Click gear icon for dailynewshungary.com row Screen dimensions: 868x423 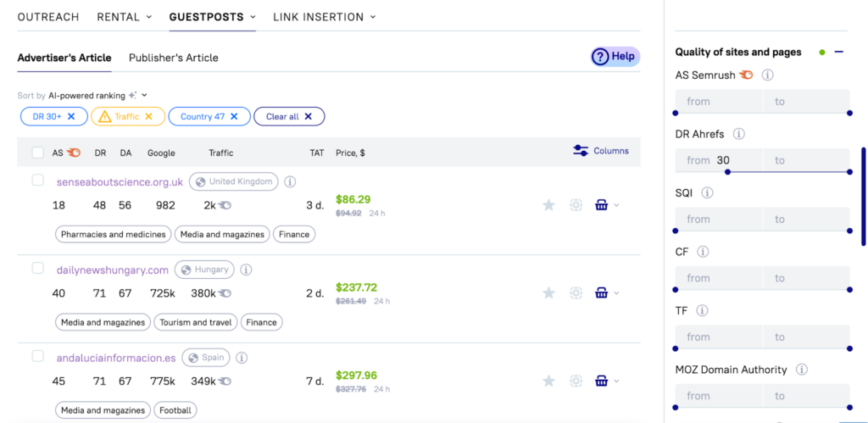[x=576, y=292]
